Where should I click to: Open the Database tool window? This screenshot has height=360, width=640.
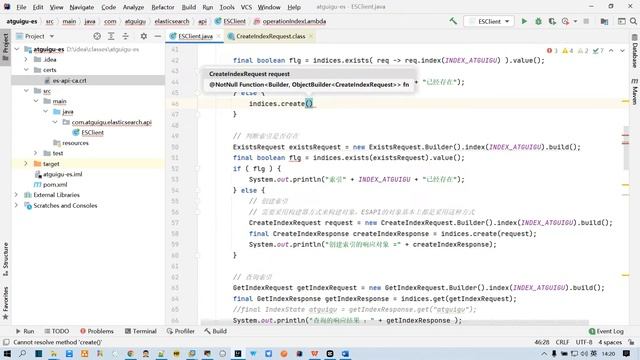tap(635, 52)
